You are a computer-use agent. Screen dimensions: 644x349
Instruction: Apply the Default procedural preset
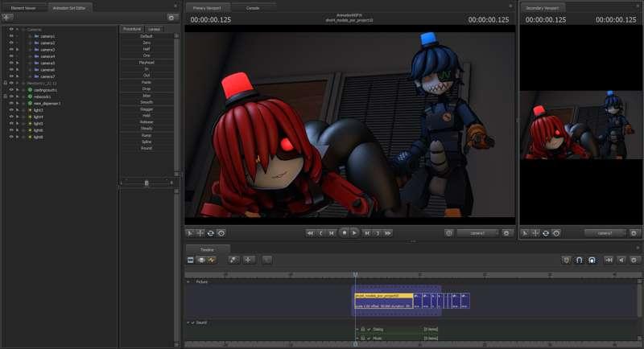pos(147,36)
